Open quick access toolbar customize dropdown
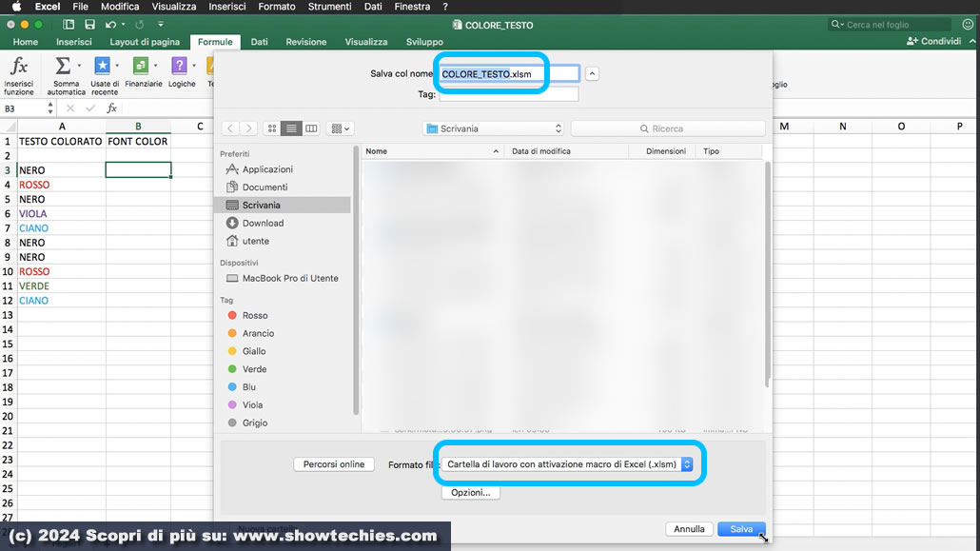The height and width of the screenshot is (551, 980). (x=161, y=25)
